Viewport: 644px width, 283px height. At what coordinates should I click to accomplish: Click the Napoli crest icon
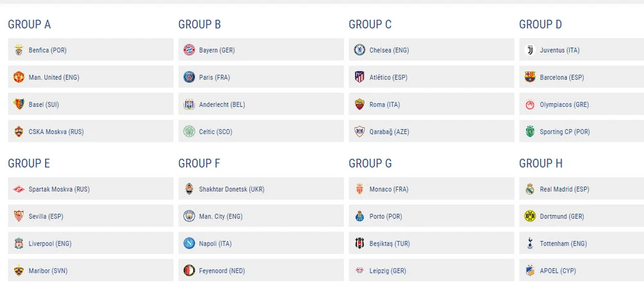coord(189,244)
